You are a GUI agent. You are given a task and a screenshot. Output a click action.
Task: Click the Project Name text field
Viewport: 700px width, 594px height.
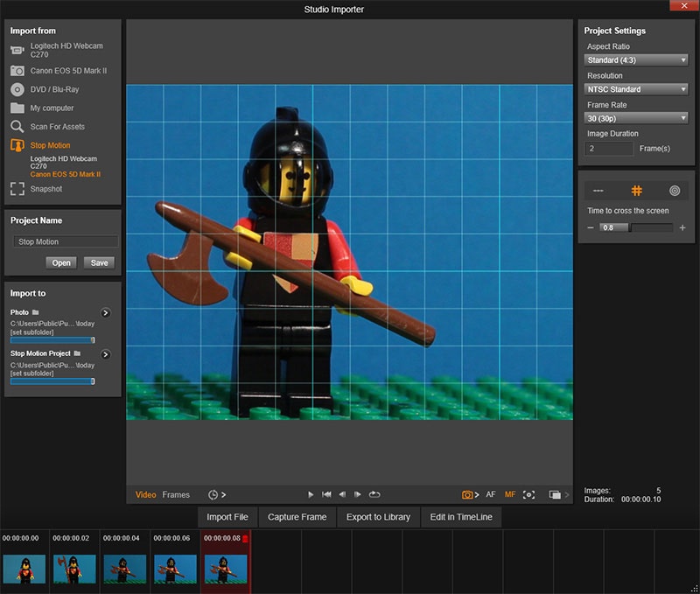click(x=66, y=241)
